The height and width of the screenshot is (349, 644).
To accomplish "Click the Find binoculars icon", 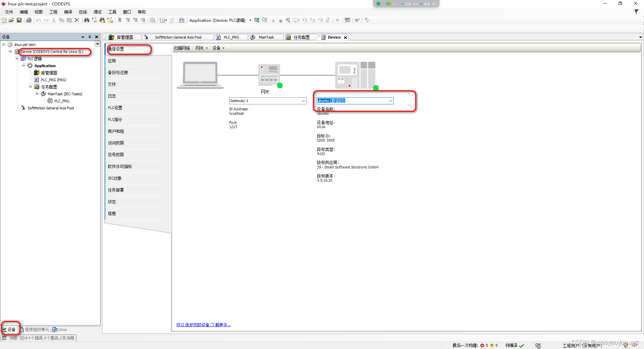I will [x=87, y=20].
